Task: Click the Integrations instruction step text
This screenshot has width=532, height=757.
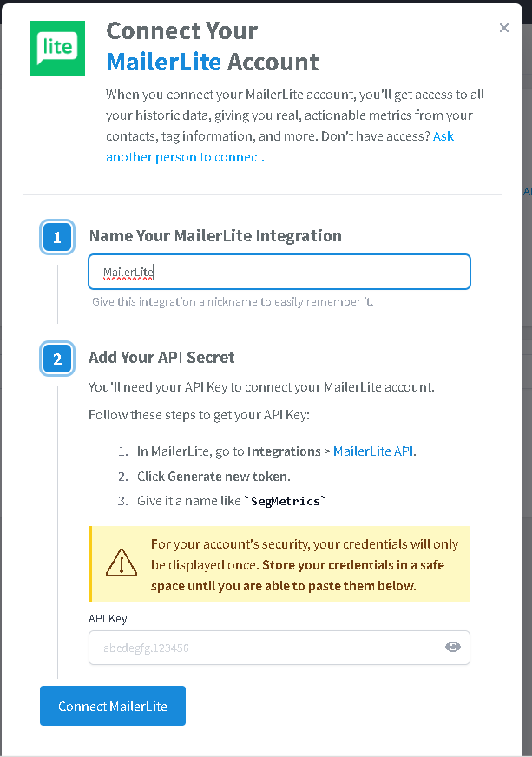Action: point(277,451)
